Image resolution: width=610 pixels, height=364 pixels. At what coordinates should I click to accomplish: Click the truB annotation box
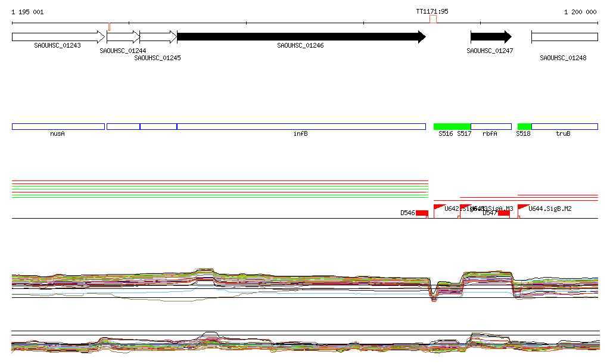coord(564,126)
